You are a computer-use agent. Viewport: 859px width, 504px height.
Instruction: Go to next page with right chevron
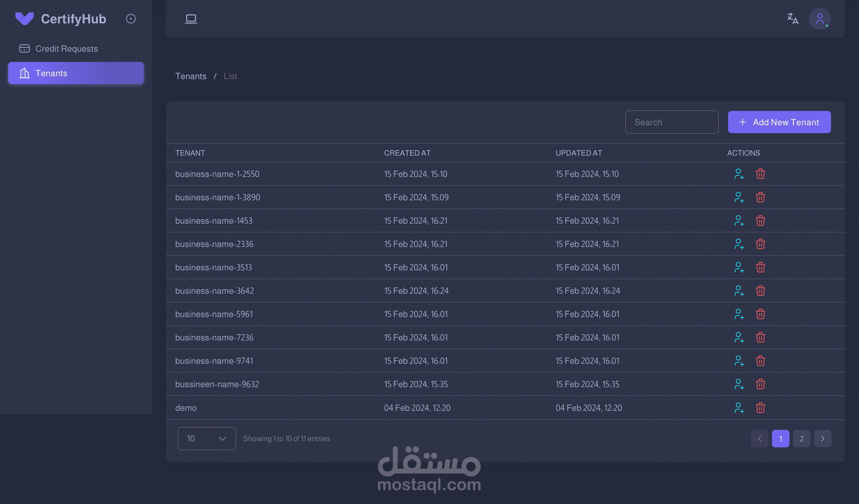(822, 439)
